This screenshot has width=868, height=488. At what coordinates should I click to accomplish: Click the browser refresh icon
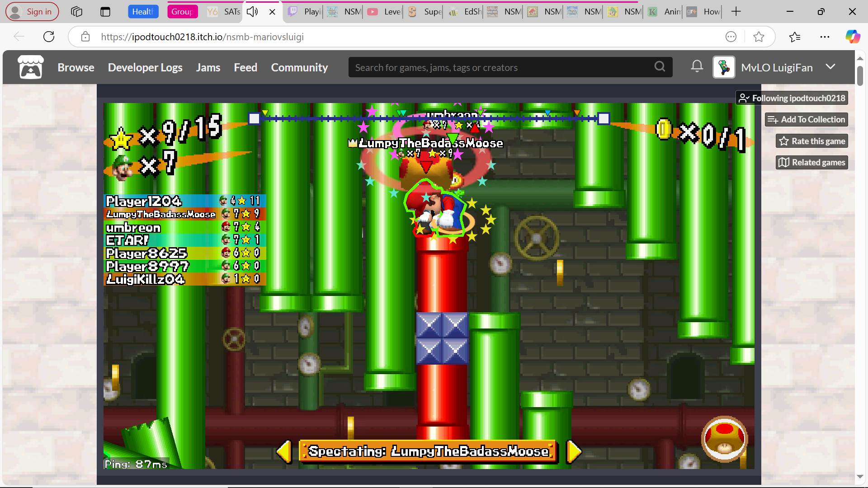click(x=49, y=37)
